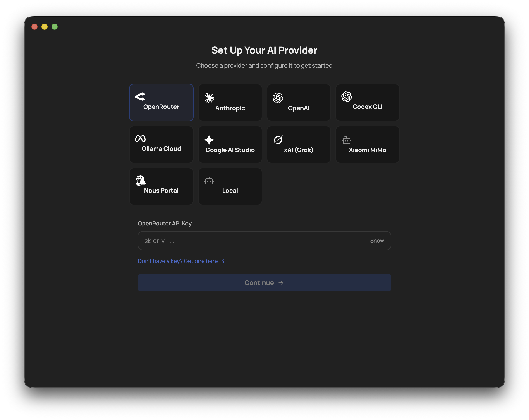Image resolution: width=529 pixels, height=420 pixels.
Task: Maximize the window with green button
Action: point(55,26)
